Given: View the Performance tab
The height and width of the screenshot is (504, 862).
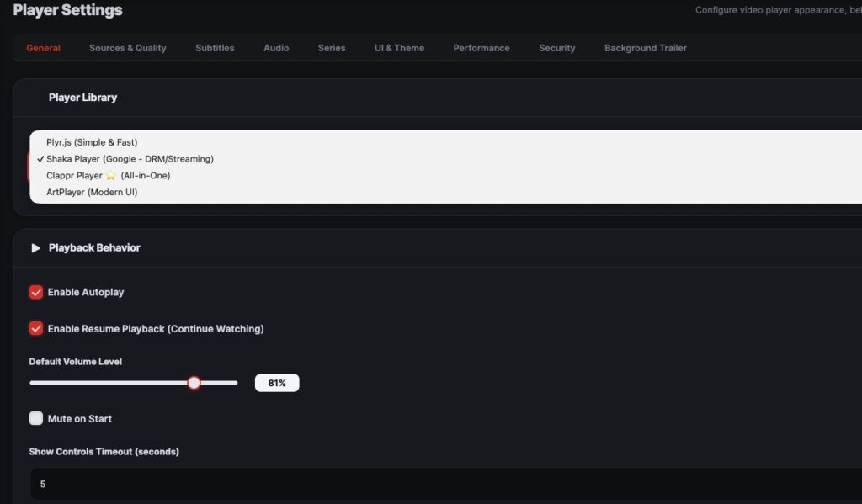Looking at the screenshot, I should (x=482, y=48).
